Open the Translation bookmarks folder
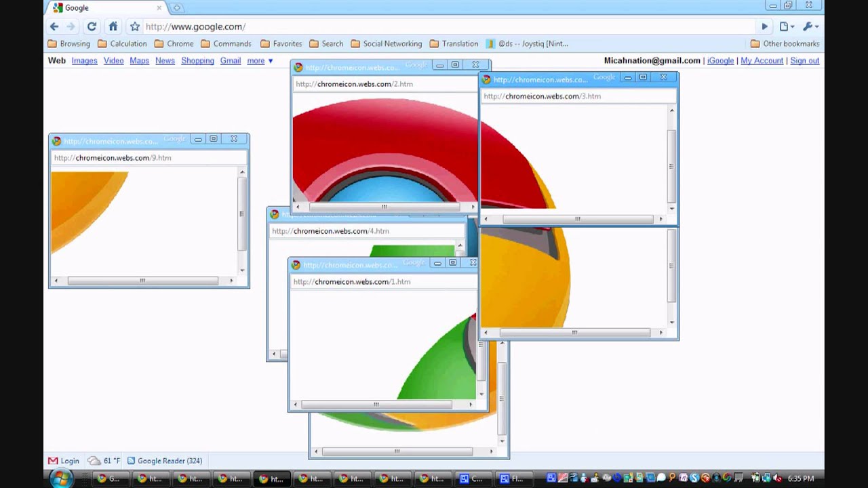Viewport: 868px width, 488px height. tap(454, 43)
